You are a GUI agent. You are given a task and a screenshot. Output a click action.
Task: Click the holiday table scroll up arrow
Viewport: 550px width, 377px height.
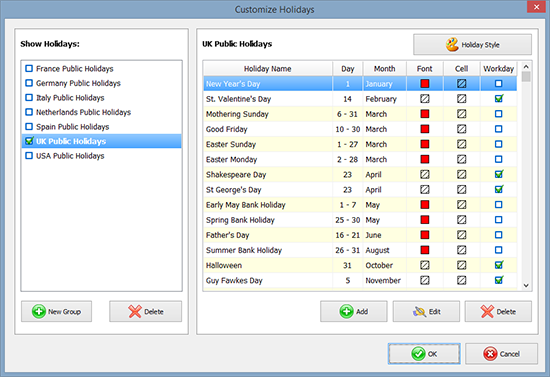tap(526, 67)
